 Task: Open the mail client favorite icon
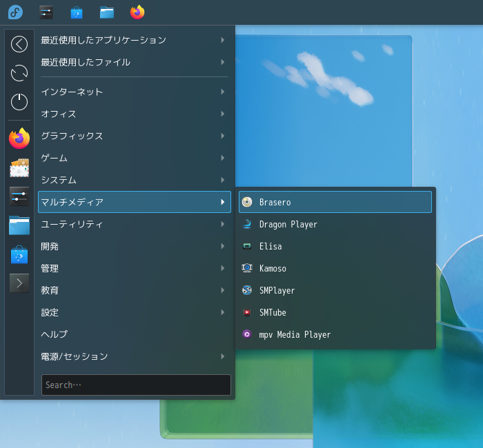point(19,168)
